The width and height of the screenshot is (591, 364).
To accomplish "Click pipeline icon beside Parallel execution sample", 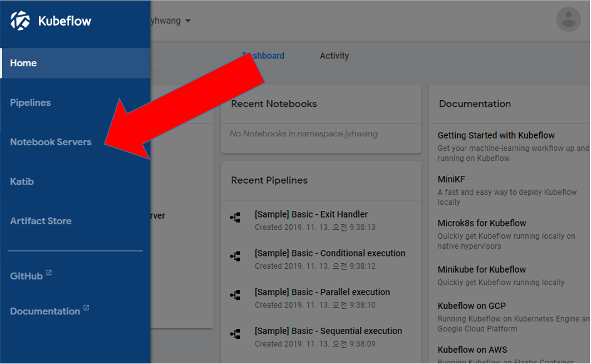I will (235, 295).
